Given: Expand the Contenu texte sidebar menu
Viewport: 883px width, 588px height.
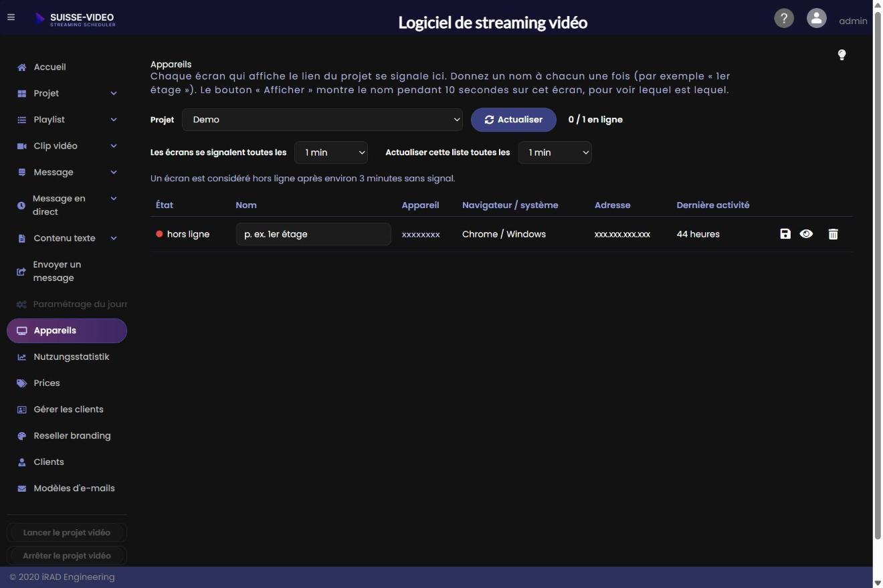Looking at the screenshot, I should (x=67, y=238).
